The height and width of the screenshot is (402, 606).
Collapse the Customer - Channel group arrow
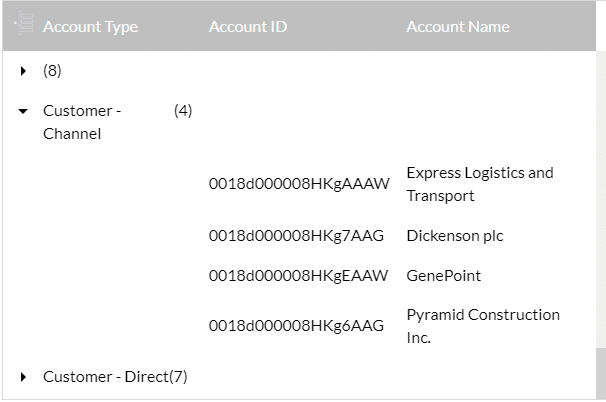23,111
